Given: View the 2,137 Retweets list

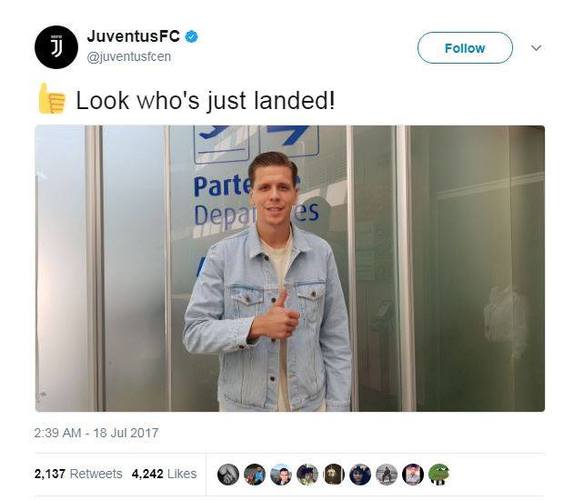Looking at the screenshot, I should [x=78, y=474].
